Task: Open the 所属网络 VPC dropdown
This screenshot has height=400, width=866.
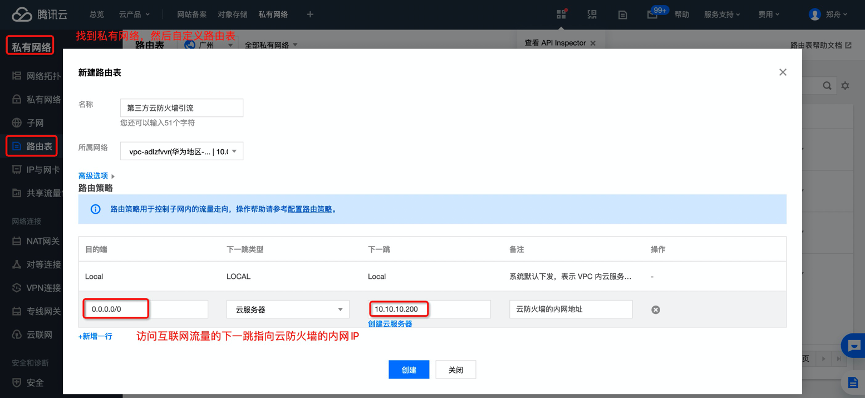Action: point(181,151)
